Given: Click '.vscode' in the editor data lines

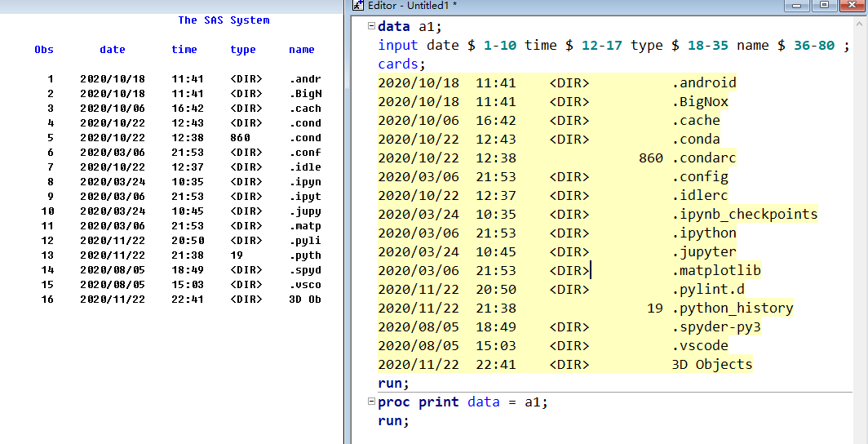Looking at the screenshot, I should coord(700,346).
